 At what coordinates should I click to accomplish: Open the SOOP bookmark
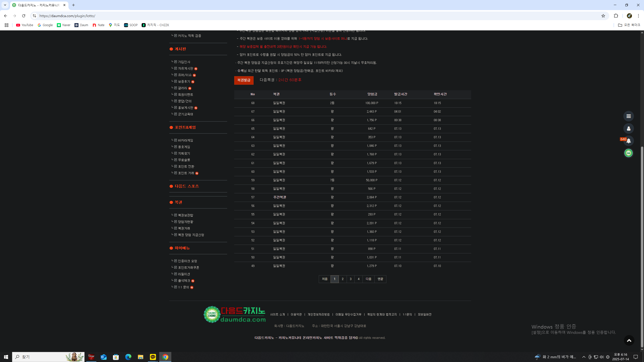pos(131,25)
